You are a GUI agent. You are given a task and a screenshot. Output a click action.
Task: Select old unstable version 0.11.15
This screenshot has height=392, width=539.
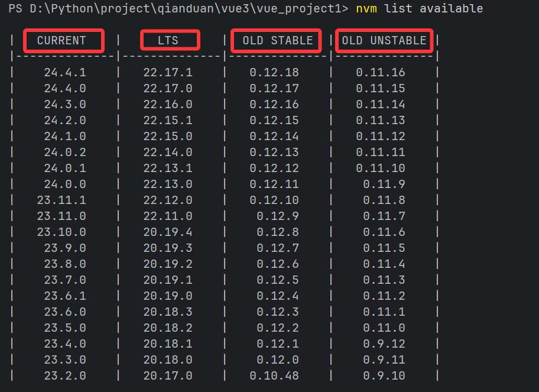pyautogui.click(x=381, y=88)
